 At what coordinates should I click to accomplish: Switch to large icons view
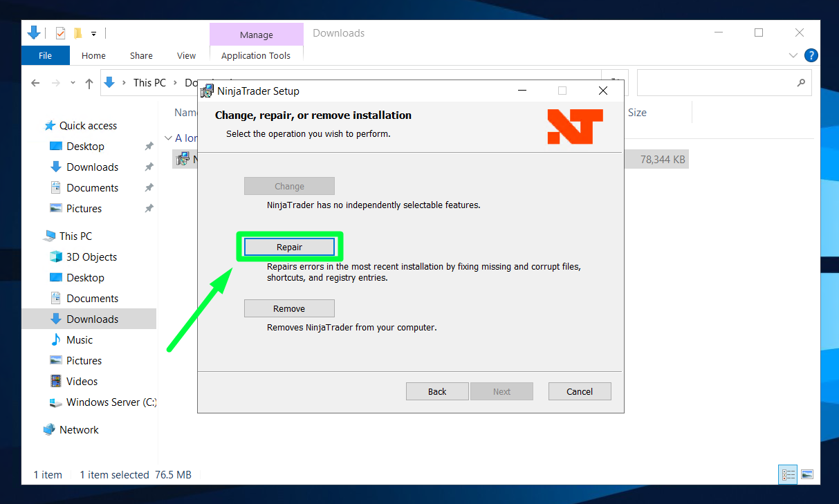click(806, 474)
